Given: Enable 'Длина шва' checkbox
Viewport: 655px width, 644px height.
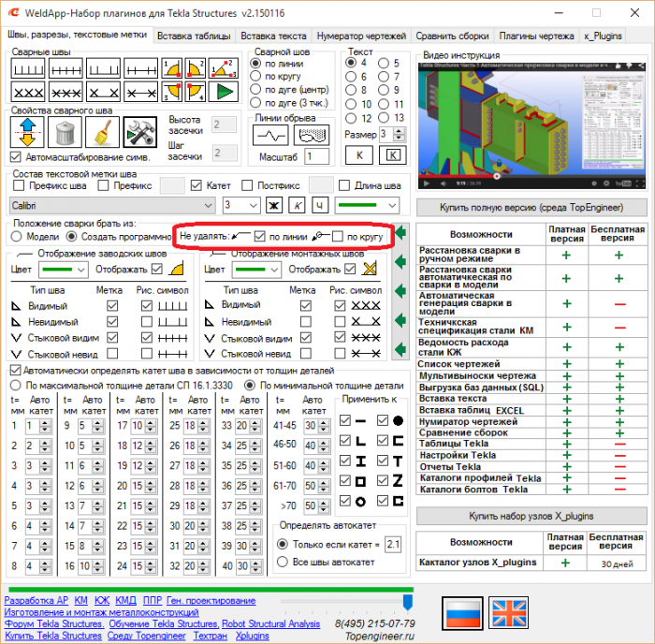Looking at the screenshot, I should 344,185.
